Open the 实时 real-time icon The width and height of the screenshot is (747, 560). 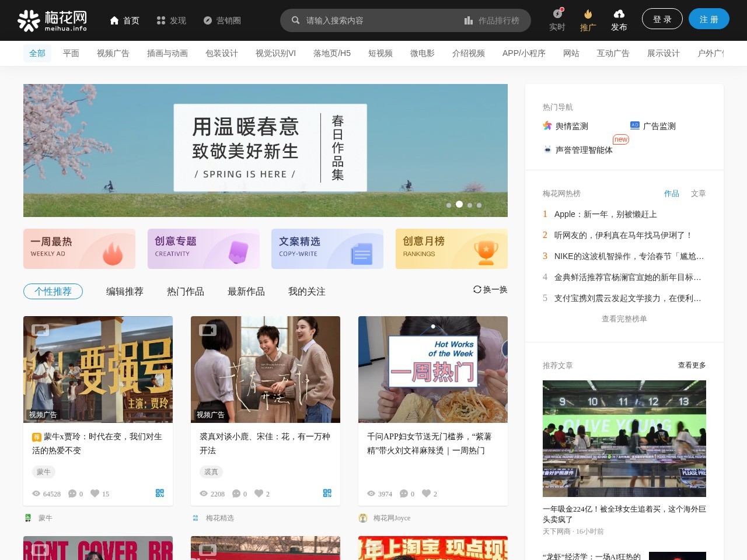tap(557, 14)
